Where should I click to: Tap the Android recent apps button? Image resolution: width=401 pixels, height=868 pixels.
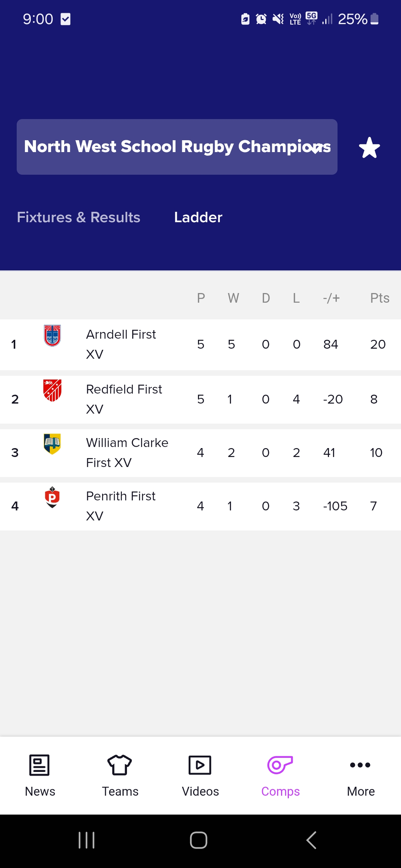tap(87, 840)
